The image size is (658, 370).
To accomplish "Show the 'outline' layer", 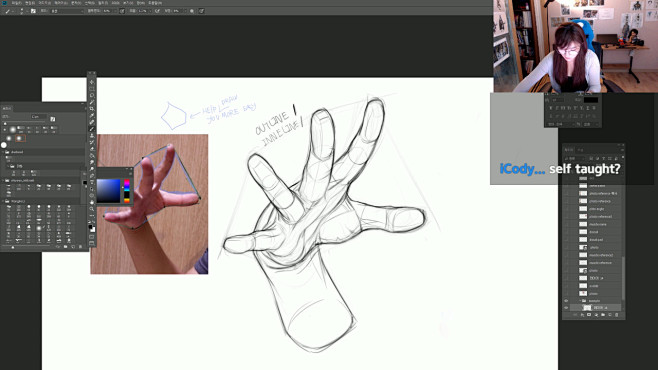I will point(566,286).
